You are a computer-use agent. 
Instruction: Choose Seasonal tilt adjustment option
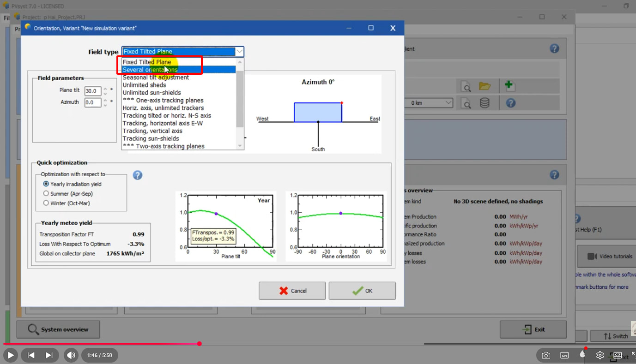pos(179,78)
